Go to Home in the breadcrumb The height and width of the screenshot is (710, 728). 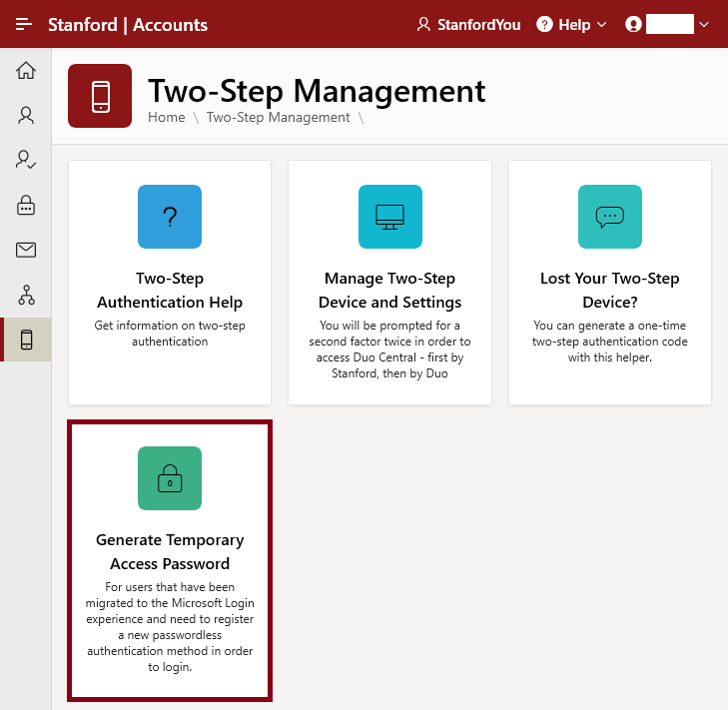click(x=166, y=117)
